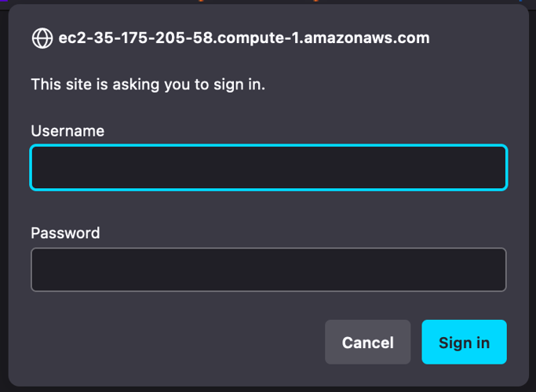Focus the Username text field

268,167
